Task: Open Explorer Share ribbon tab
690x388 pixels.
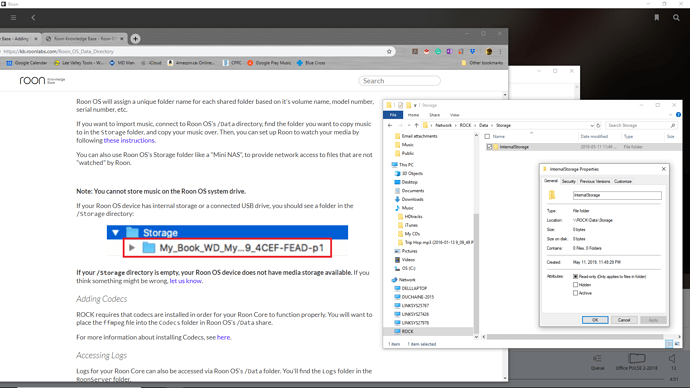Action: click(434, 115)
